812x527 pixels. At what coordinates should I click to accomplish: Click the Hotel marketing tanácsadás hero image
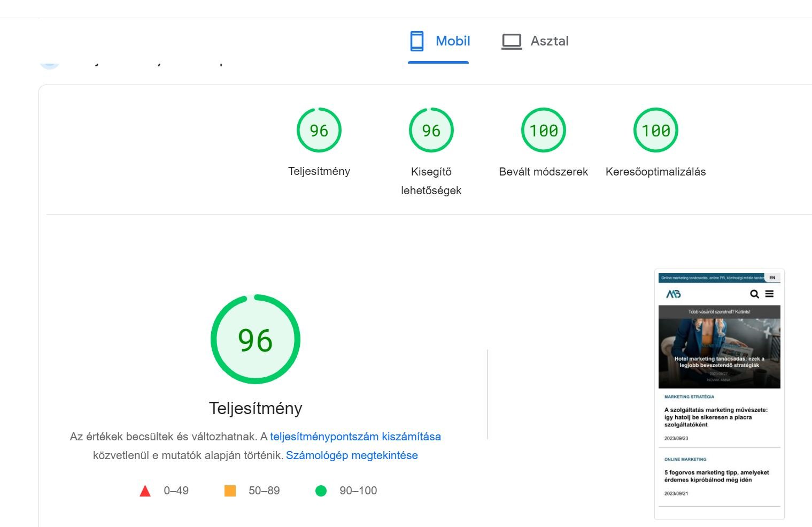point(719,353)
